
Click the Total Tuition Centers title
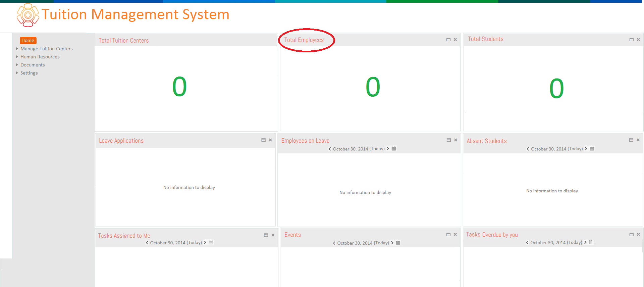(124, 41)
